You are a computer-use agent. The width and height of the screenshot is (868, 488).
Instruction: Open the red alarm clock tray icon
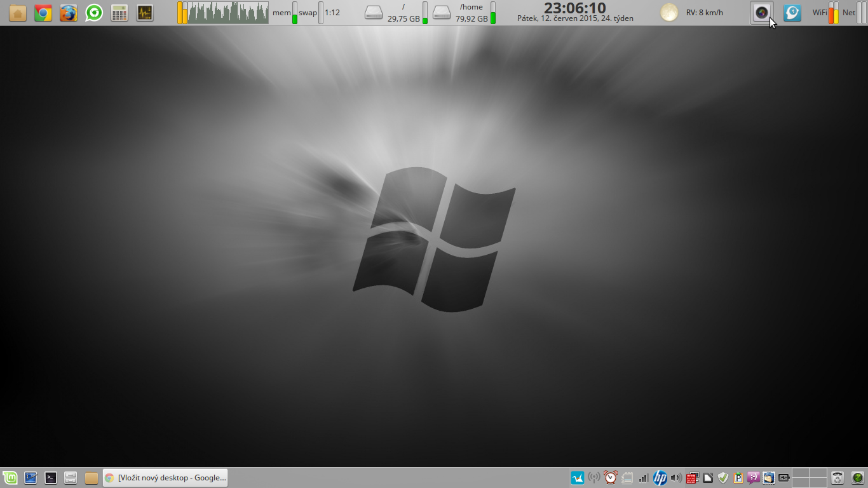pos(611,478)
